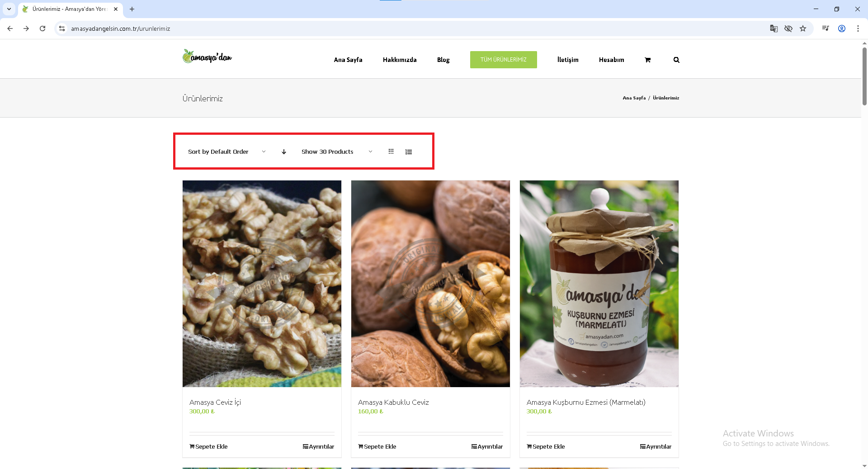Screen dimensions: 868x469
Task: Add Kuşburnu Ezmesi to cart
Action: tap(546, 447)
